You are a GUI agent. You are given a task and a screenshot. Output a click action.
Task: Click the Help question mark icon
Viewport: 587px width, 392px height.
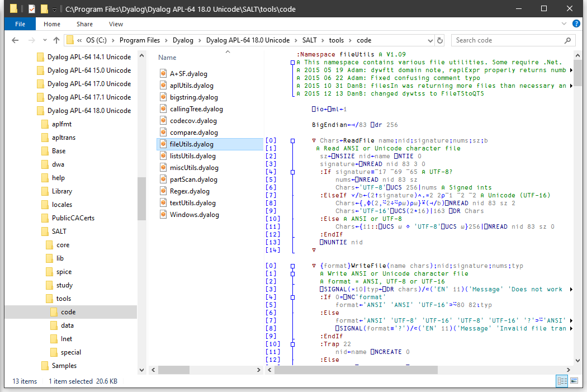(x=576, y=24)
